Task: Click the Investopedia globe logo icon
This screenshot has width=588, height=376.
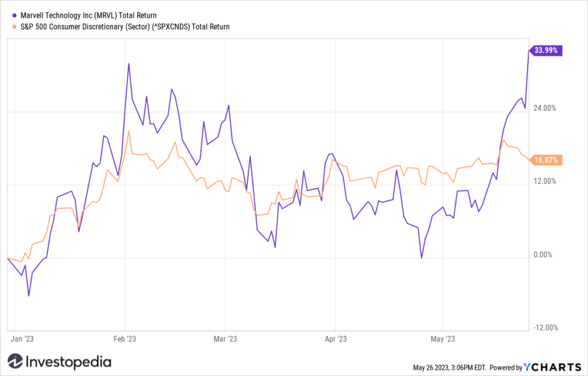Action: [16, 362]
